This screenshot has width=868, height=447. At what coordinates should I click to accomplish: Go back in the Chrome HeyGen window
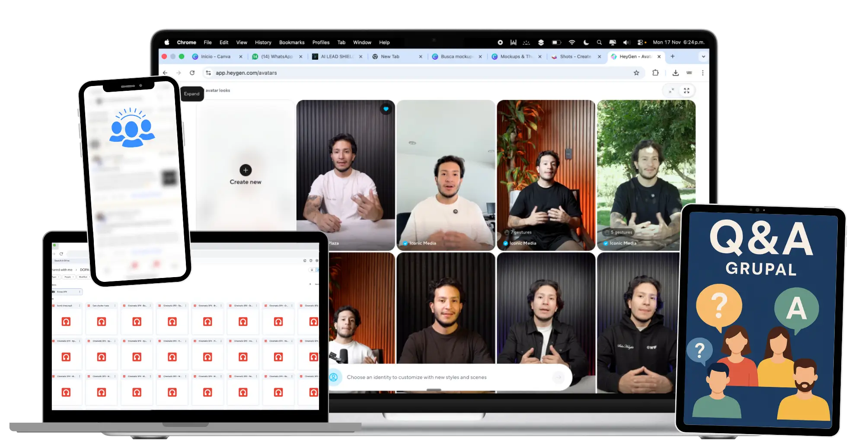coord(165,73)
